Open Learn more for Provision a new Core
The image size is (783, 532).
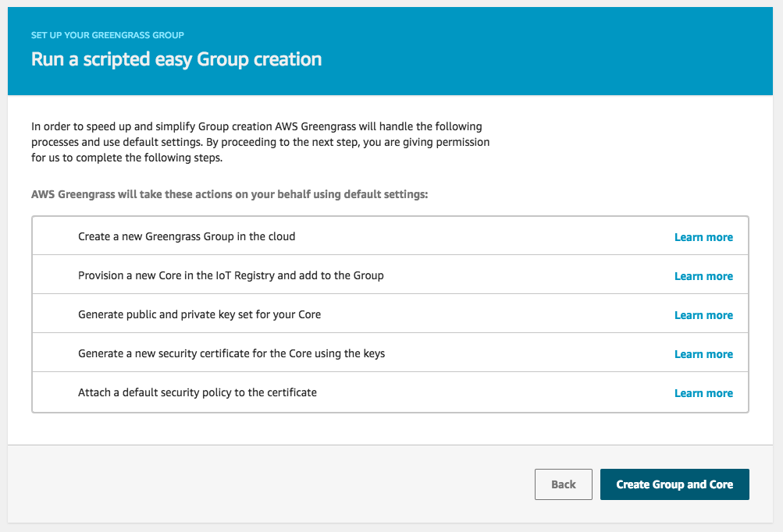(703, 276)
